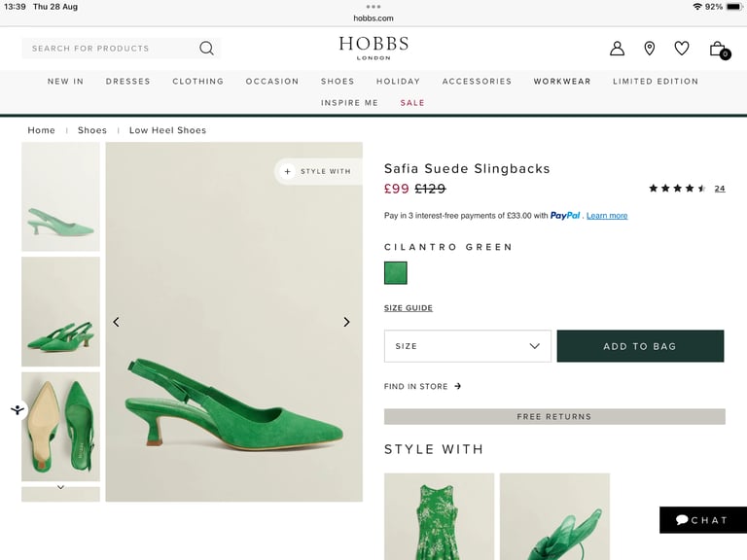Expand the Size dropdown
Screen dimensions: 747x560
click(x=467, y=346)
